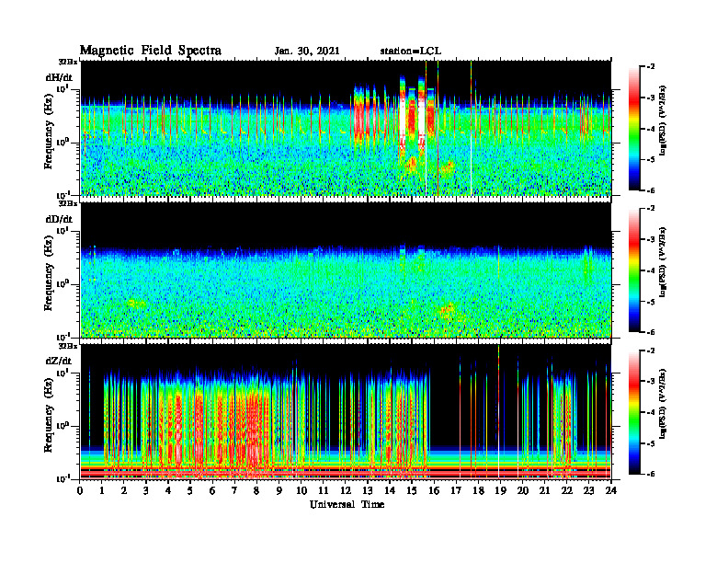The image size is (728, 563).
Task: Click the "Magnetic Field Spectra" title
Action: (151, 51)
